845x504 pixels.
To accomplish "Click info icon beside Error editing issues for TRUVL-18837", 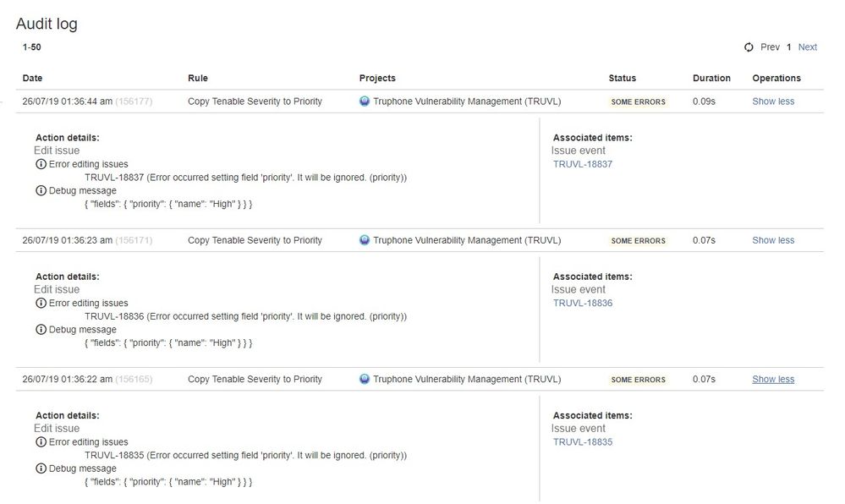I will tap(41, 164).
